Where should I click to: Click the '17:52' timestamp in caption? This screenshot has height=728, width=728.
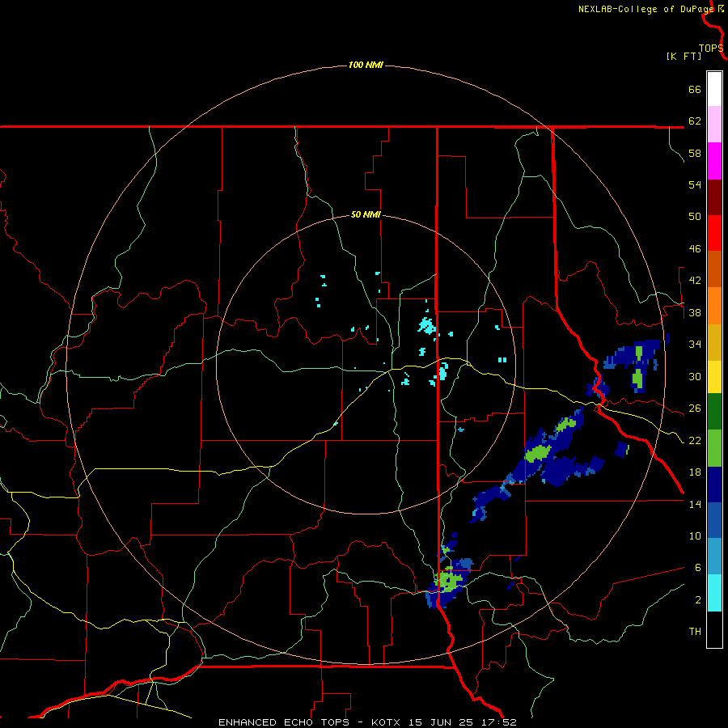point(499,722)
